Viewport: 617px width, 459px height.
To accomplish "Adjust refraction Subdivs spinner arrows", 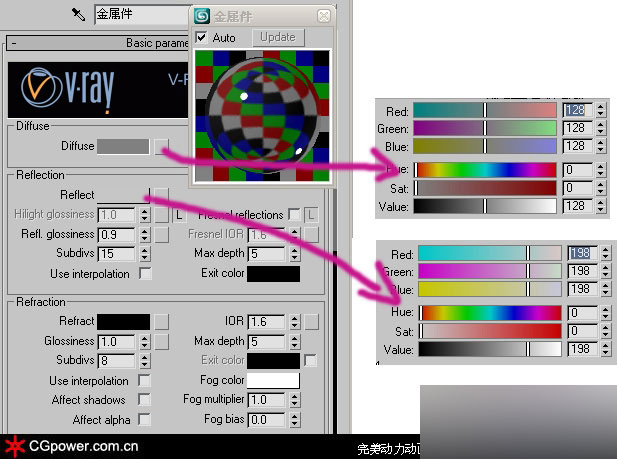I will coord(144,361).
